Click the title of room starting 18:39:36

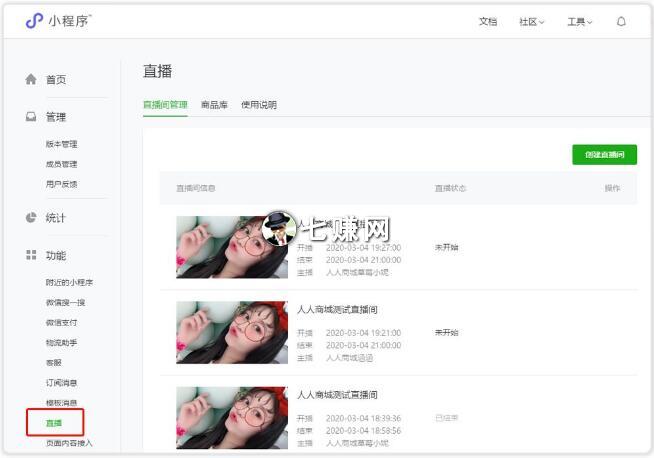pos(337,395)
